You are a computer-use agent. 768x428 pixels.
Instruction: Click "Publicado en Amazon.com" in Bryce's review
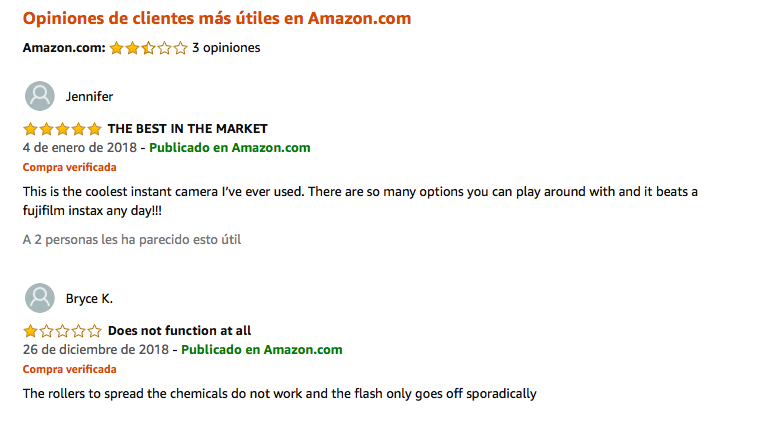(x=262, y=350)
